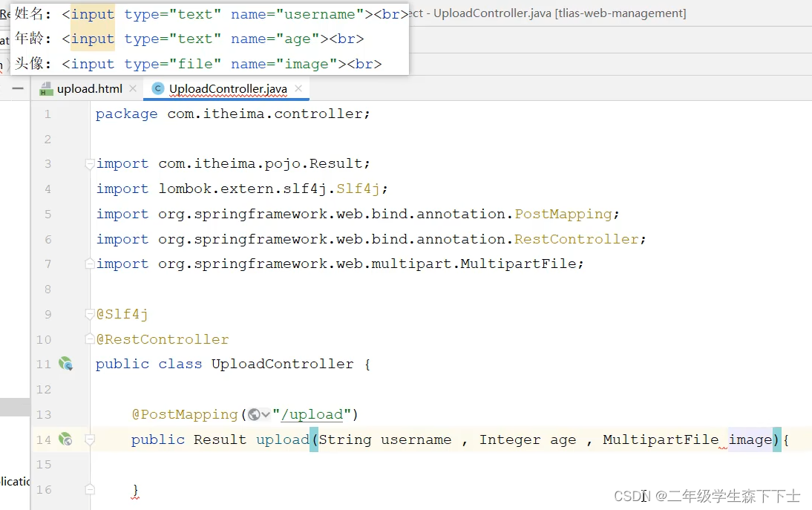Close the UploadController.java tab
The width and height of the screenshot is (812, 510).
point(298,88)
